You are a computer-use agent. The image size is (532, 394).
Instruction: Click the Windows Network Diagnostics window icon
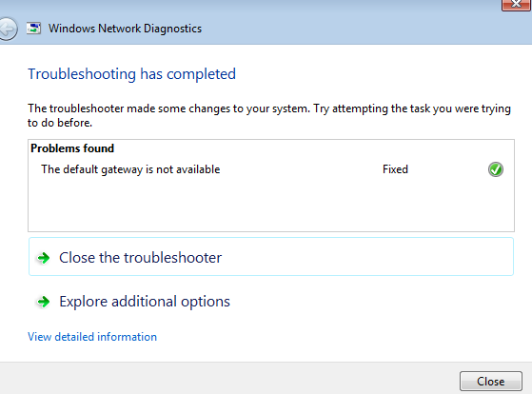tap(33, 29)
